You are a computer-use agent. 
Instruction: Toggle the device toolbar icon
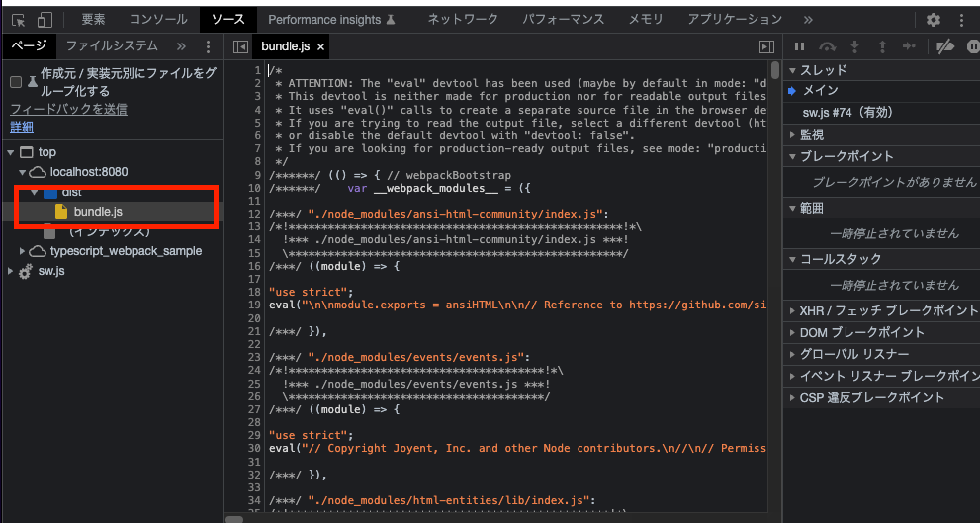click(45, 20)
